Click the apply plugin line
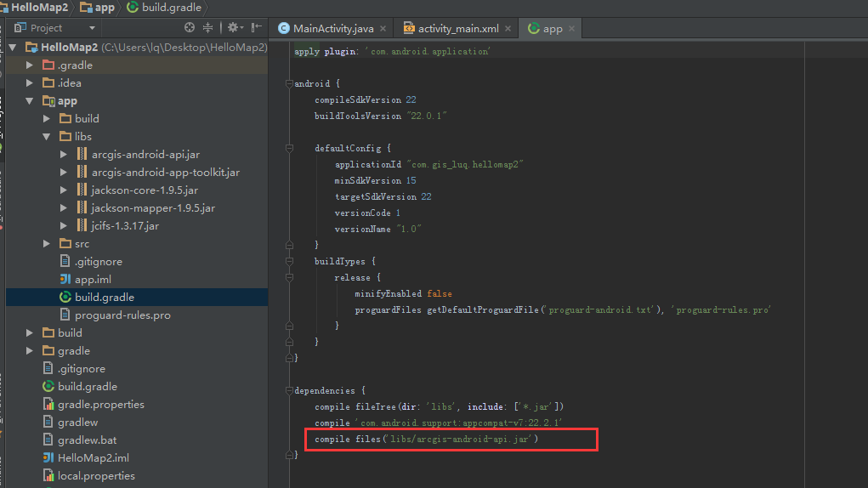868x488 pixels. [392, 52]
